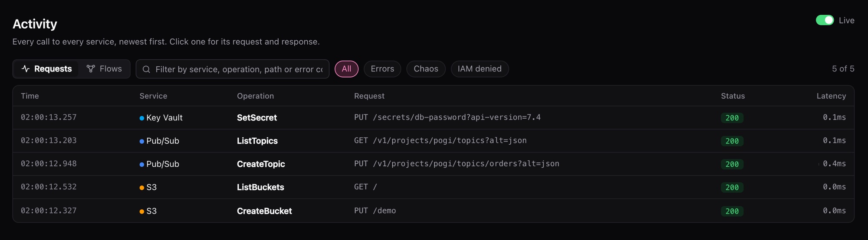The image size is (868, 240).
Task: Click 200 status badge in SetSecret row
Action: click(732, 118)
